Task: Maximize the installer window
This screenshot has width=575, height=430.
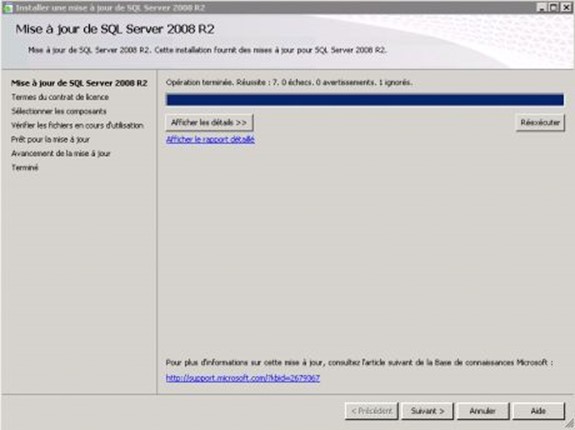Action: tap(554, 7)
